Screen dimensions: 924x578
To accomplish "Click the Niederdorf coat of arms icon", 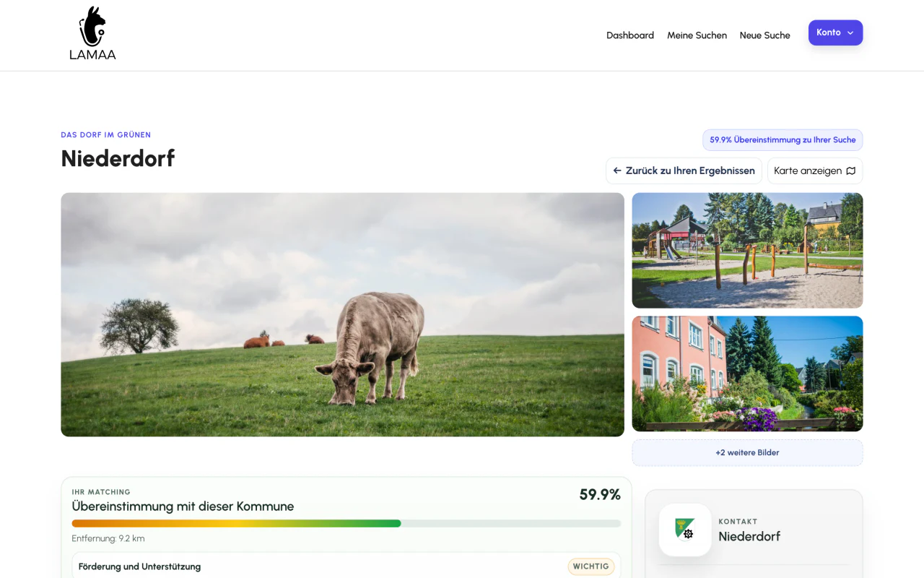I will coord(685,530).
